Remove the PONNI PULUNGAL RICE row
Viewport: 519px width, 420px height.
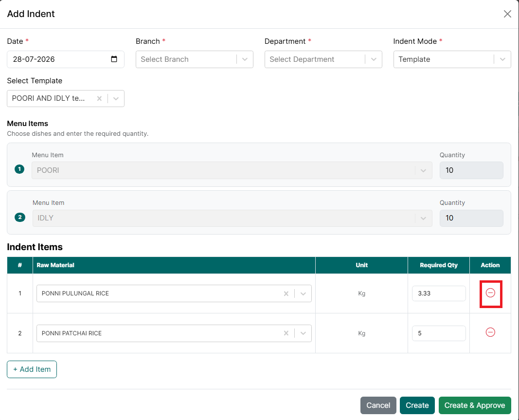[x=490, y=293]
